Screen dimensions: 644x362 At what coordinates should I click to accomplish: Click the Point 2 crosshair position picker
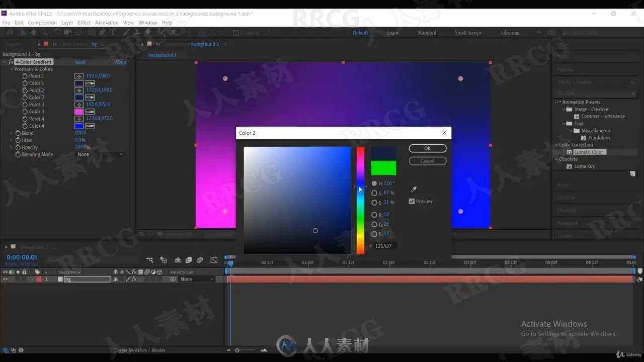pyautogui.click(x=79, y=90)
